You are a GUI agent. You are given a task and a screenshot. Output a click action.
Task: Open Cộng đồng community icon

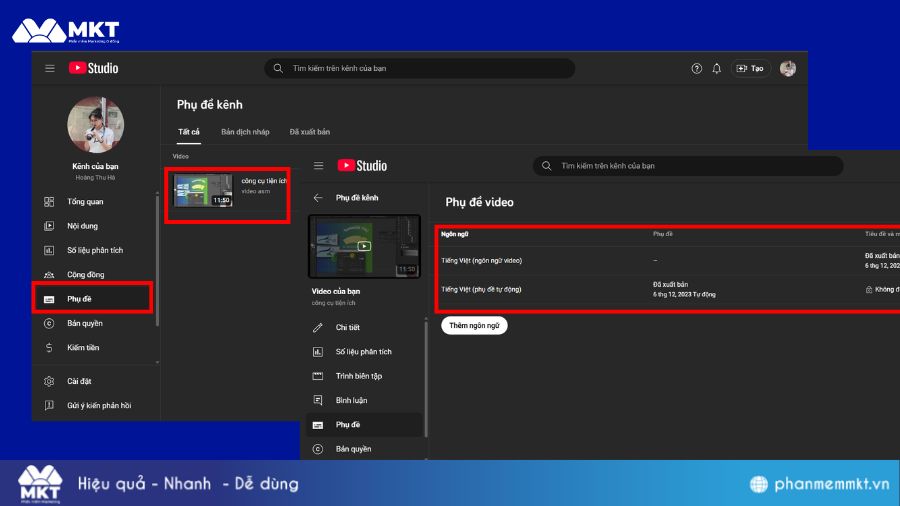49,275
